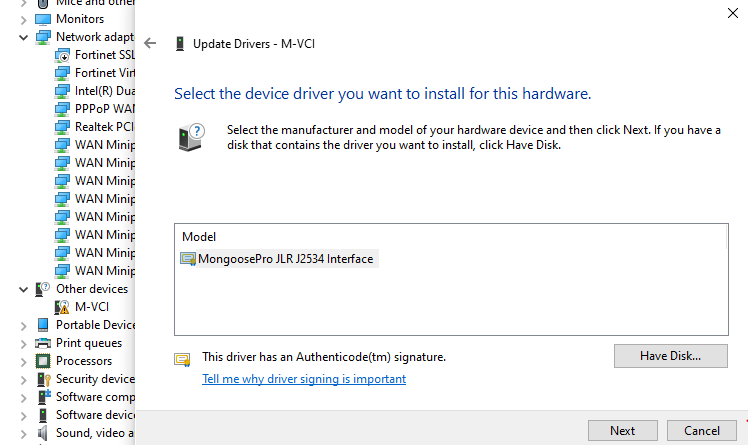
Task: Click the Authenticode signature certificate icon
Action: point(182,360)
